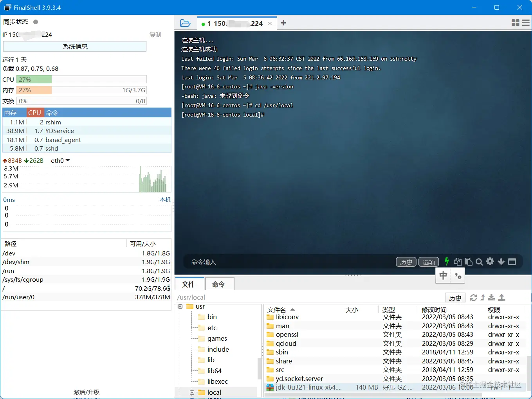Select the barad_agent process row

pos(87,140)
